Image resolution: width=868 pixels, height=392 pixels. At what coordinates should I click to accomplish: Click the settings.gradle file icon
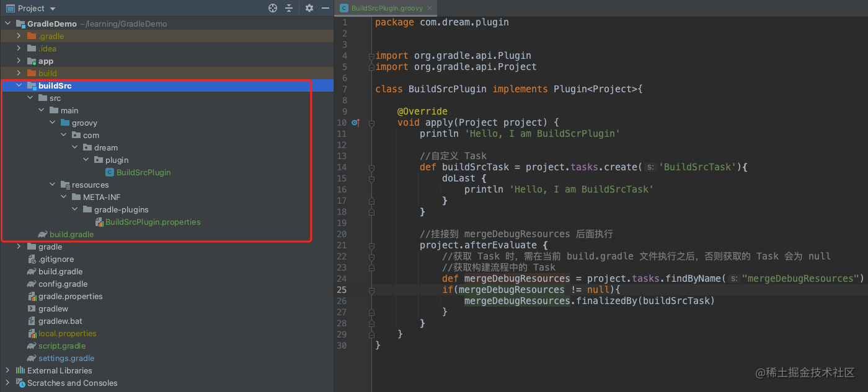32,358
